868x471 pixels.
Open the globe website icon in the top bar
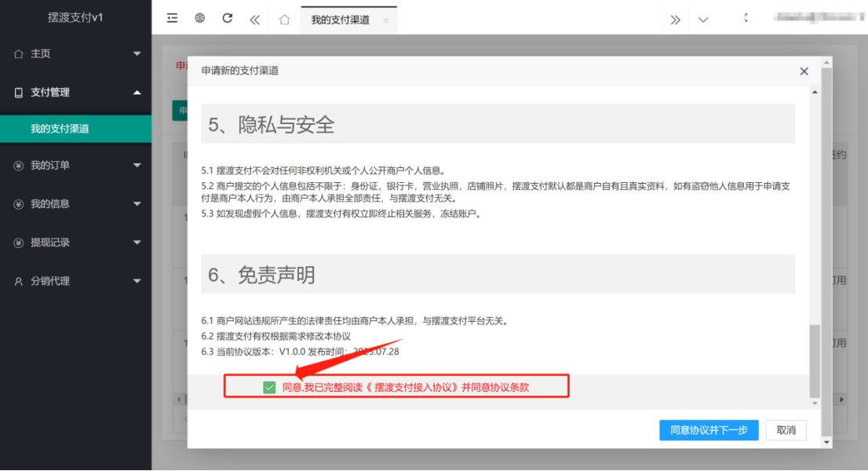point(200,18)
